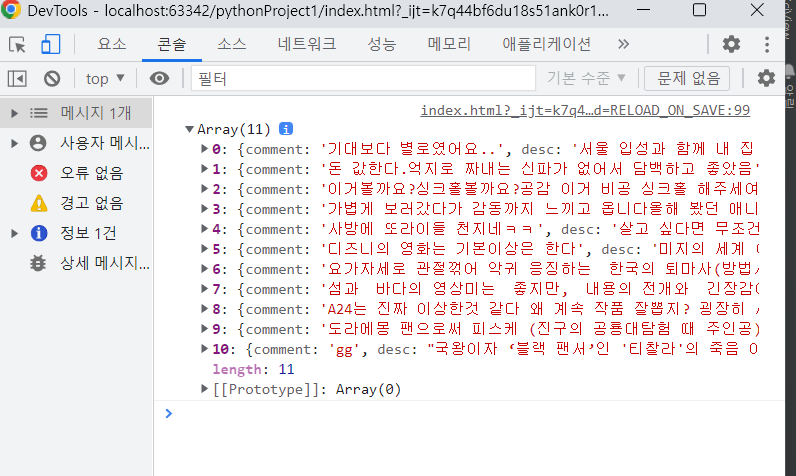
Task: Toggle the console sidebar panel button
Action: 17,79
